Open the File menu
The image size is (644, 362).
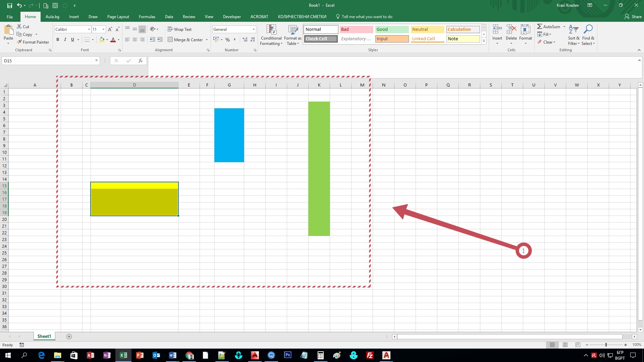coord(10,17)
